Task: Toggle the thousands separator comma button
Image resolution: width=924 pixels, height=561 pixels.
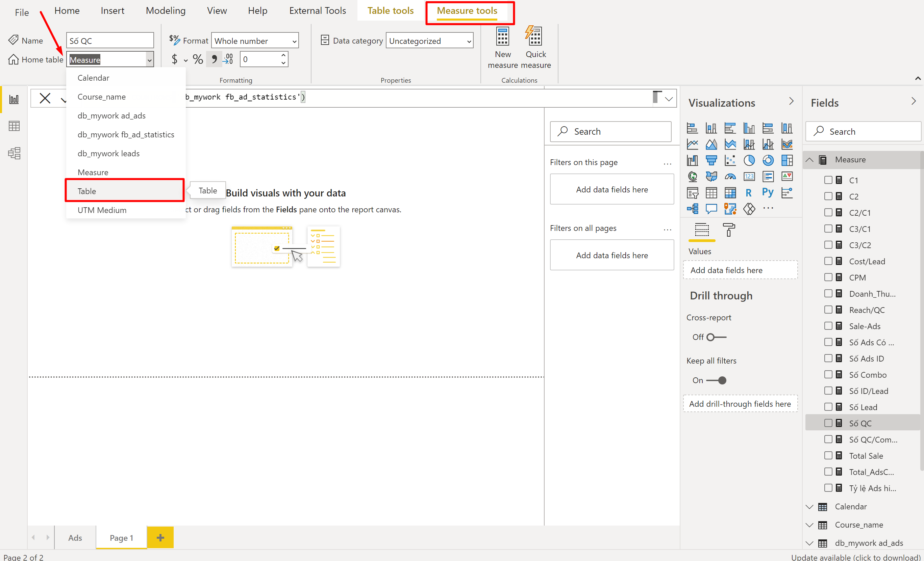Action: (x=214, y=59)
